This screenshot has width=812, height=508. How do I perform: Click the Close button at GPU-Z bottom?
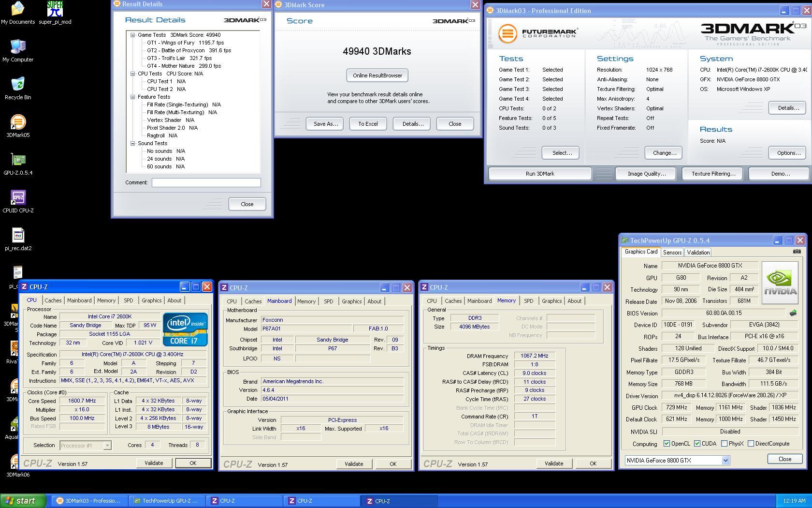[784, 459]
